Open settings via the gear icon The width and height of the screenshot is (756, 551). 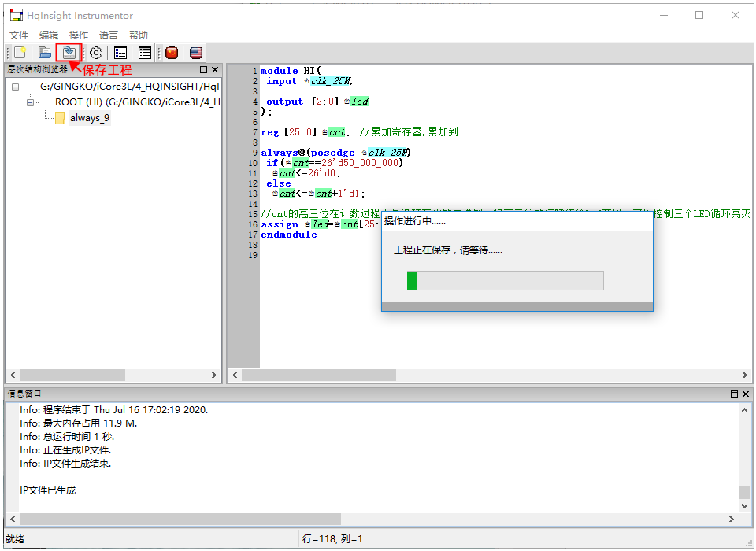(x=96, y=53)
